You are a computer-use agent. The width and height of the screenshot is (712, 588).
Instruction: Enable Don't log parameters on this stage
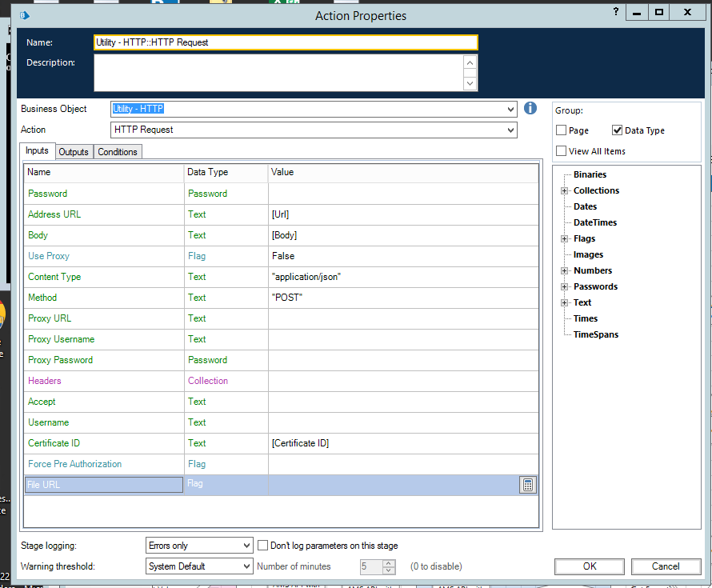tap(262, 546)
